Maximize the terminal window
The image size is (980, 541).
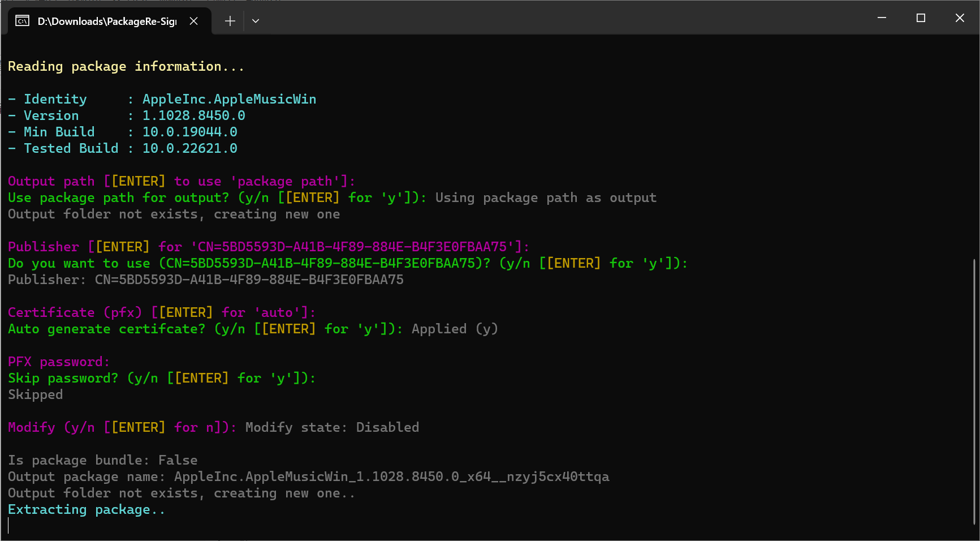(921, 18)
